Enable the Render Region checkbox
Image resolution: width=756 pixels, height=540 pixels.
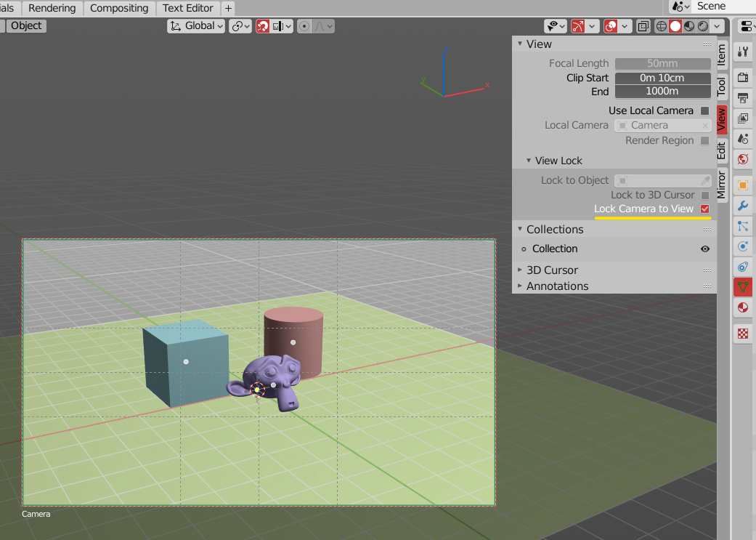705,141
